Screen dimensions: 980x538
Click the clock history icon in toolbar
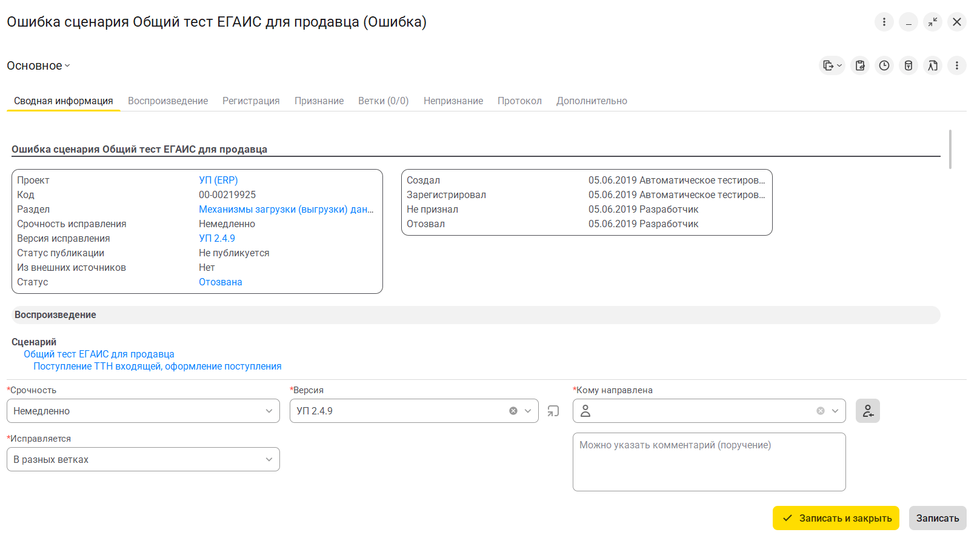pyautogui.click(x=884, y=65)
